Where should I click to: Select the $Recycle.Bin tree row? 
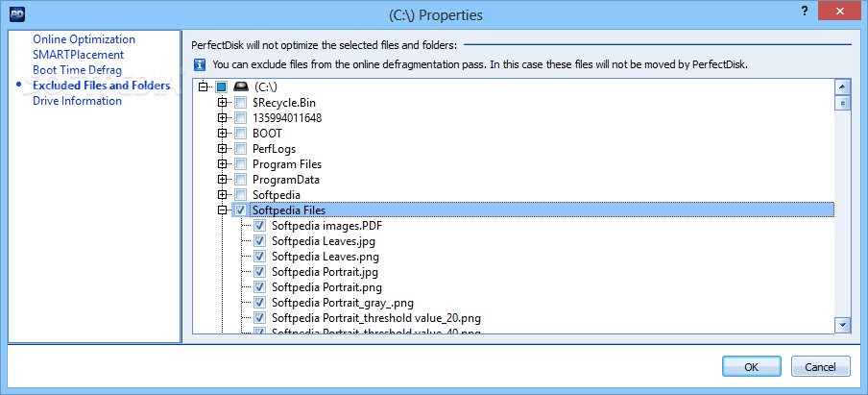pyautogui.click(x=284, y=103)
